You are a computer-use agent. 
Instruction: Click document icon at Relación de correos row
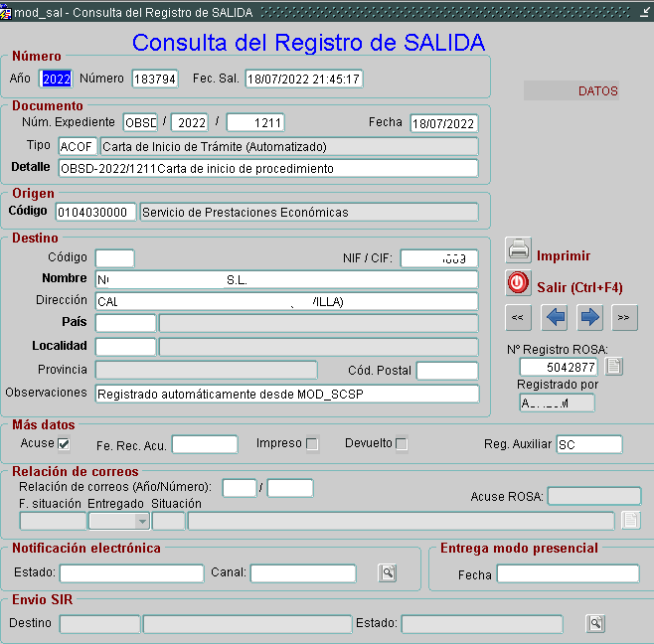click(630, 520)
